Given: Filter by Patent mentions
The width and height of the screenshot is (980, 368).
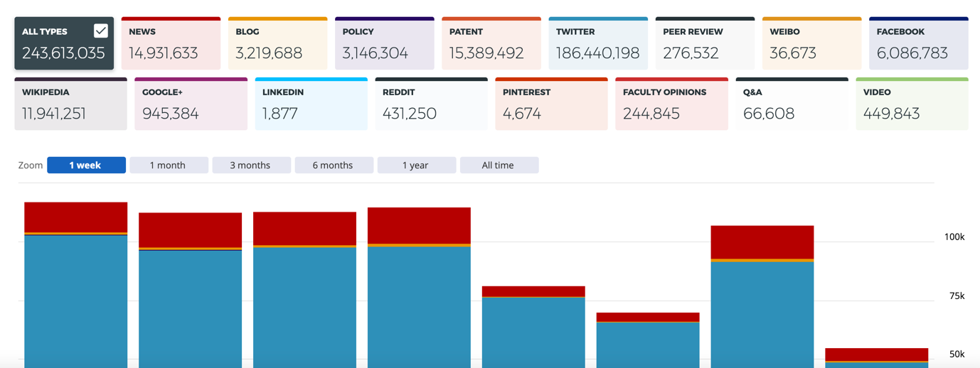Looking at the screenshot, I should 491,44.
